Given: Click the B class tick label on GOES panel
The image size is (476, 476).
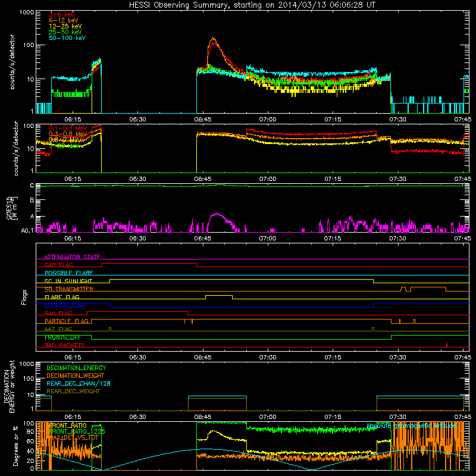Looking at the screenshot, I should point(32,201).
